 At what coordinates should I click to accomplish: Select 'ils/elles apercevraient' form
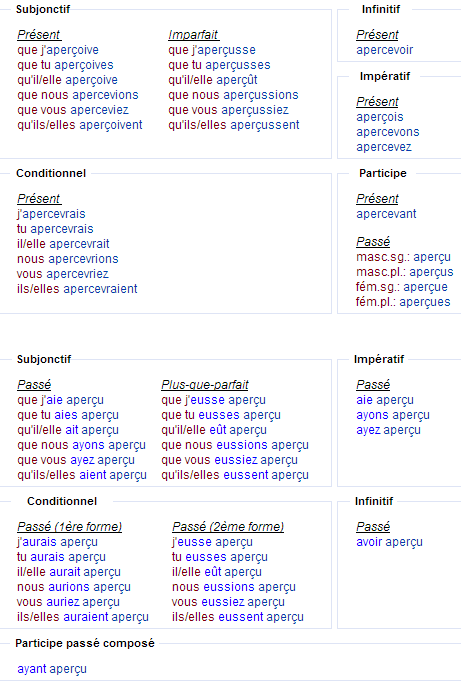coord(77,289)
